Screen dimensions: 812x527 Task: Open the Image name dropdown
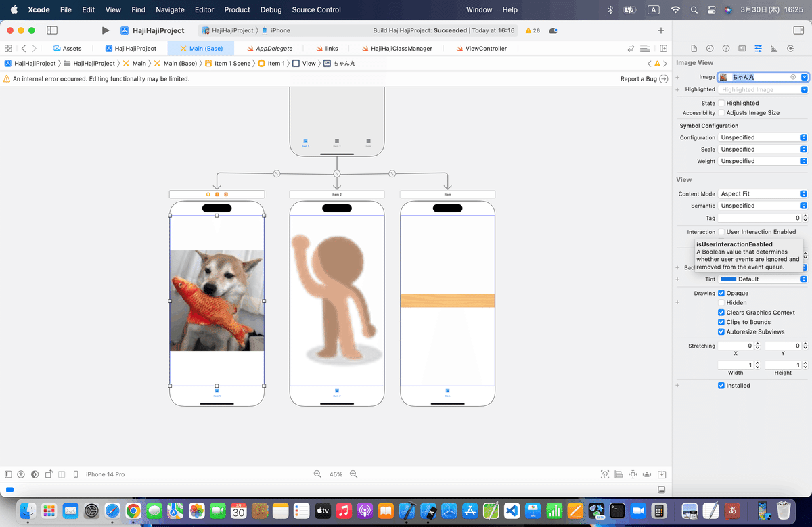pyautogui.click(x=804, y=77)
